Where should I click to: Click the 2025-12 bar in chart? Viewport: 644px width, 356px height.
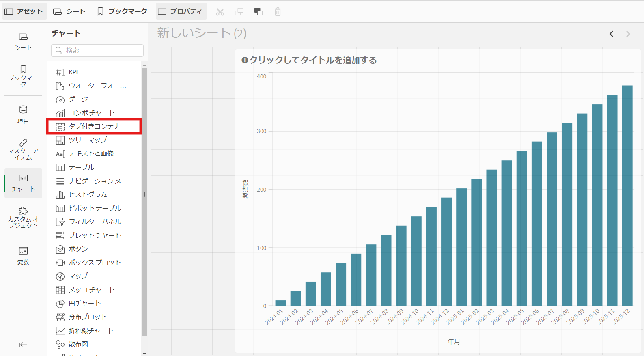(627, 196)
